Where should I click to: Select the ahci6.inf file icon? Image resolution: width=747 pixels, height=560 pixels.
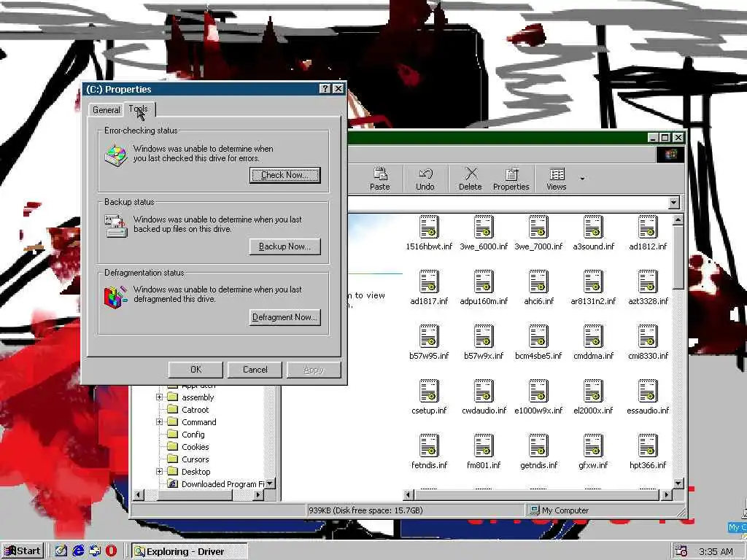pos(538,281)
